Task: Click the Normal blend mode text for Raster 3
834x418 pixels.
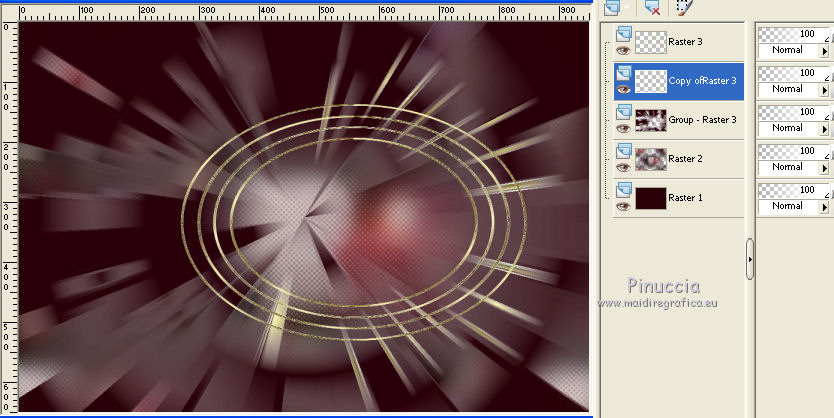Action: click(787, 50)
